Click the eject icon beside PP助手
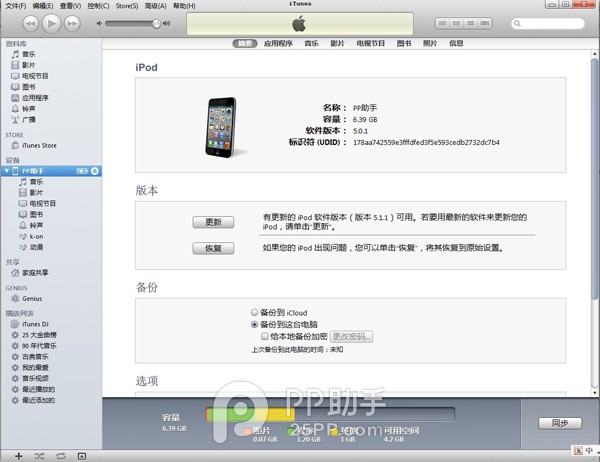 click(95, 171)
